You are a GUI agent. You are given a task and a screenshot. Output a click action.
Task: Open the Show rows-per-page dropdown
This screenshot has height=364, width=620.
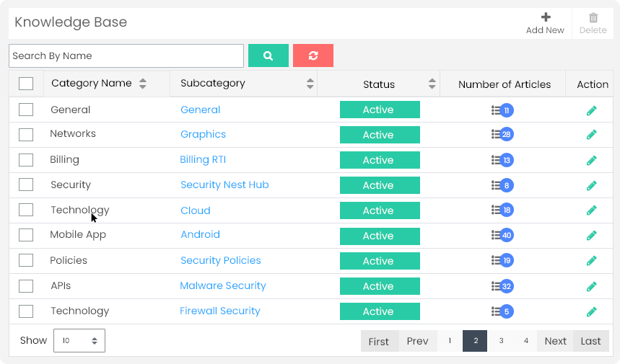[79, 340]
